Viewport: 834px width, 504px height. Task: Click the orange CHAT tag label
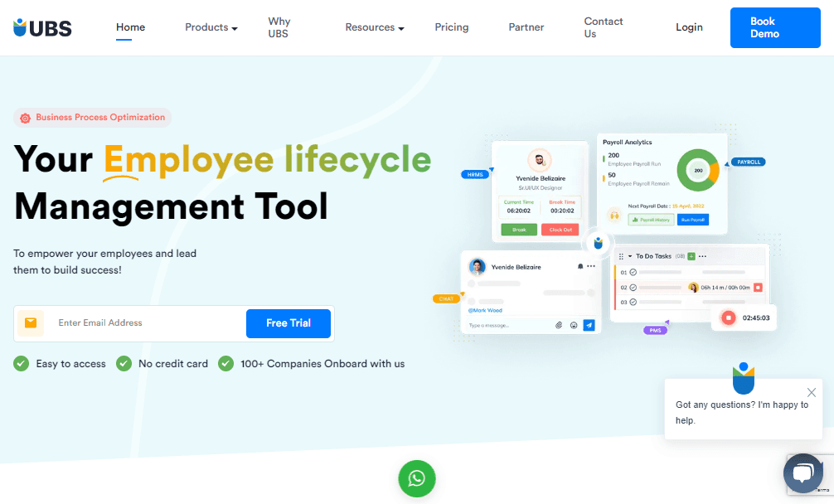[x=446, y=298]
